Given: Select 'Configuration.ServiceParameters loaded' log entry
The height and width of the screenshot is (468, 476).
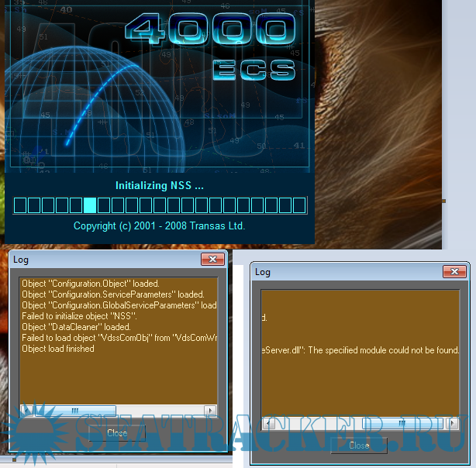Looking at the screenshot, I should point(113,294).
